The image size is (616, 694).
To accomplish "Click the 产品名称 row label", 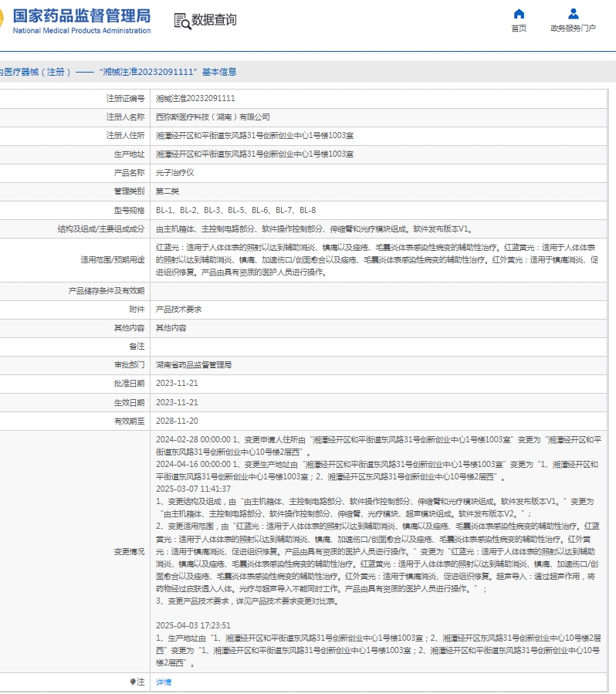I will tap(129, 173).
